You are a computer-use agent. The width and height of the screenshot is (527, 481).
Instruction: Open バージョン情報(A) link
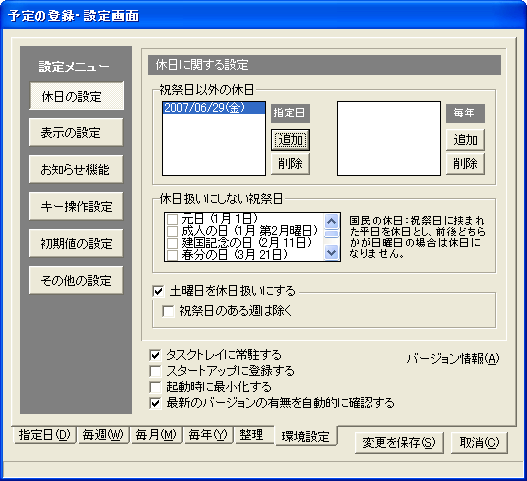[453, 359]
